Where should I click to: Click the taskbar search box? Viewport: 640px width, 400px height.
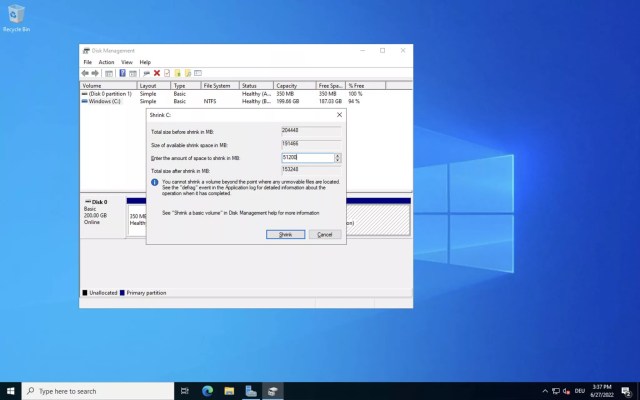point(98,391)
